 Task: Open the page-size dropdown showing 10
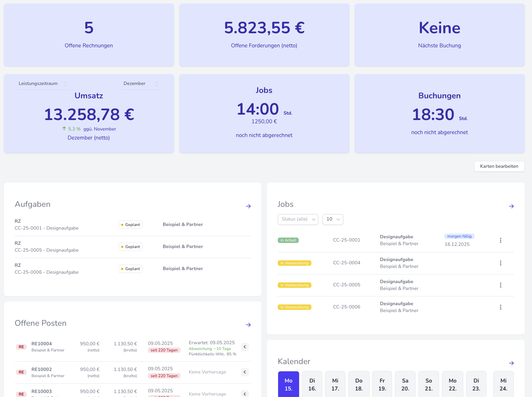[x=332, y=219]
